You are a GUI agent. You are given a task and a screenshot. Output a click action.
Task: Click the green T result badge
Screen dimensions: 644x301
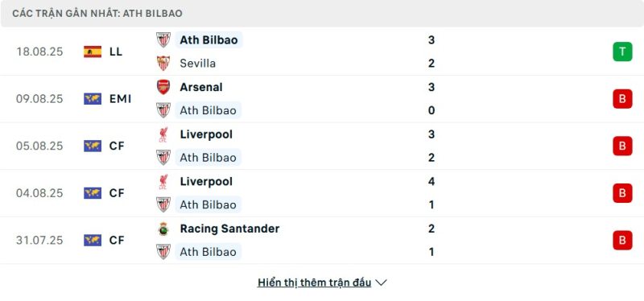(622, 52)
